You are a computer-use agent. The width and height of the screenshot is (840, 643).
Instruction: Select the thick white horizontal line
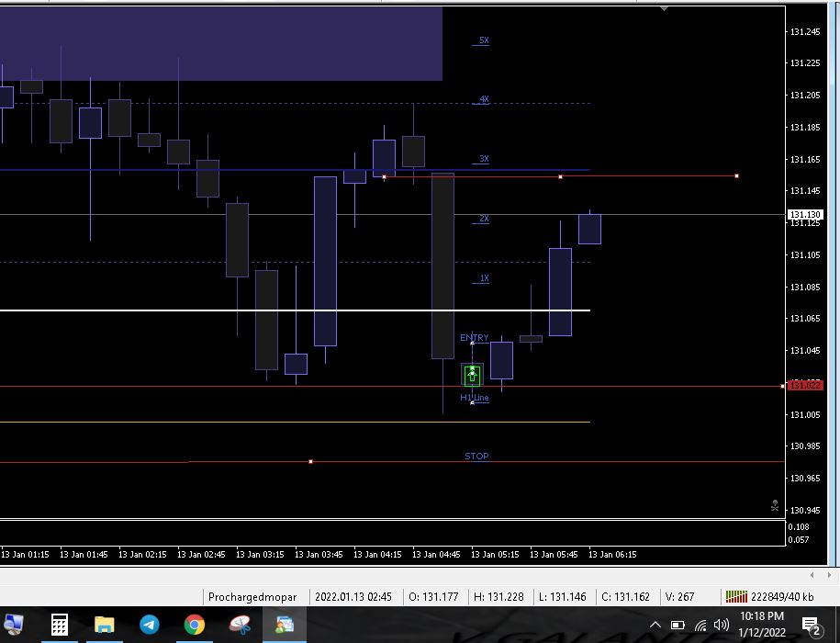(x=295, y=310)
